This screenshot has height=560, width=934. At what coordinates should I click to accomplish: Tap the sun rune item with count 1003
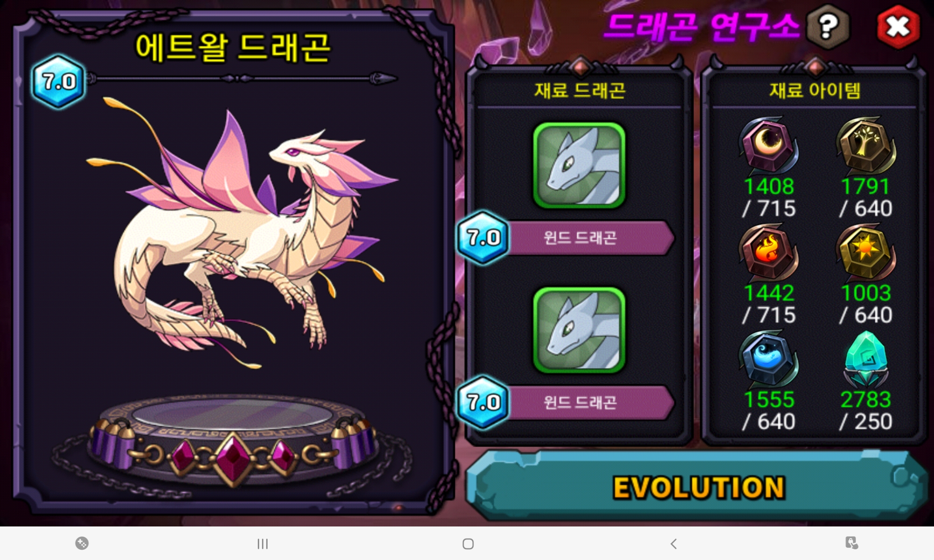coord(865,252)
